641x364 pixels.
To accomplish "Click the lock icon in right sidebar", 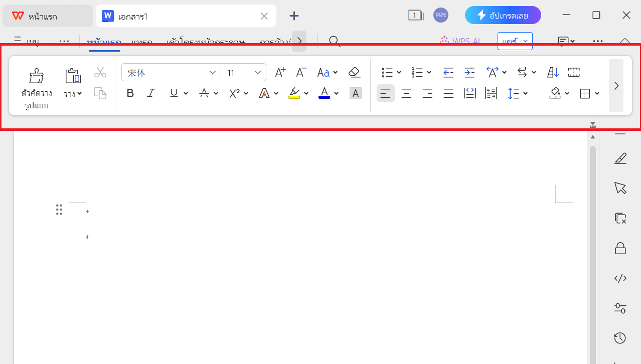I will point(620,248).
